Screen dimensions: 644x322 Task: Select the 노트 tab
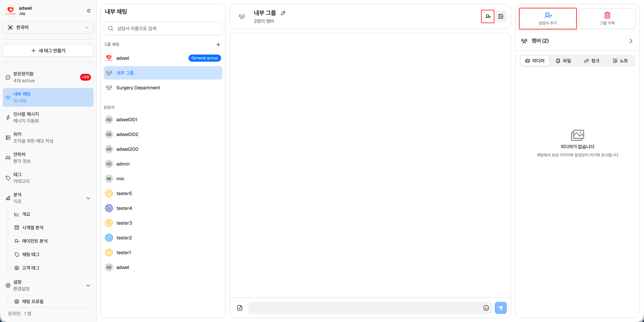point(620,61)
